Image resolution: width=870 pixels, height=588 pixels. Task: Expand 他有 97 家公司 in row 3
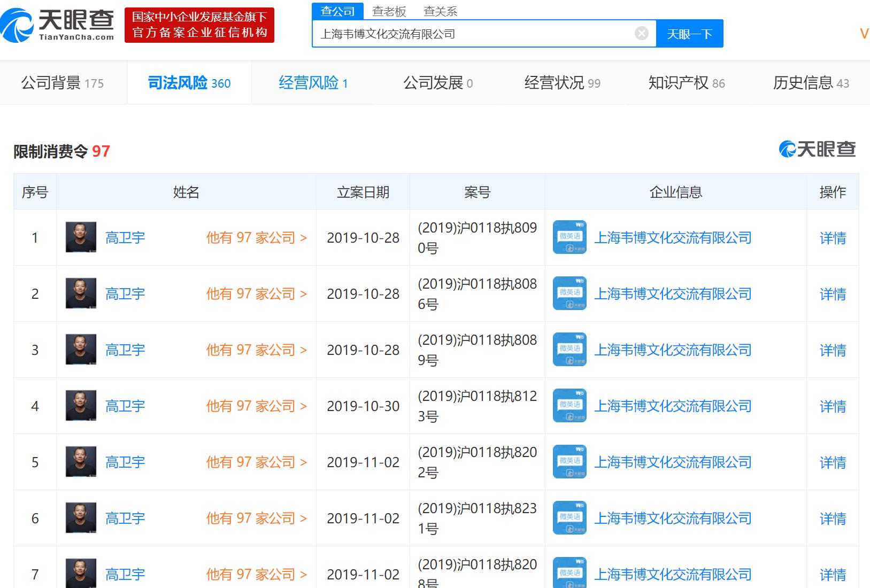point(257,350)
